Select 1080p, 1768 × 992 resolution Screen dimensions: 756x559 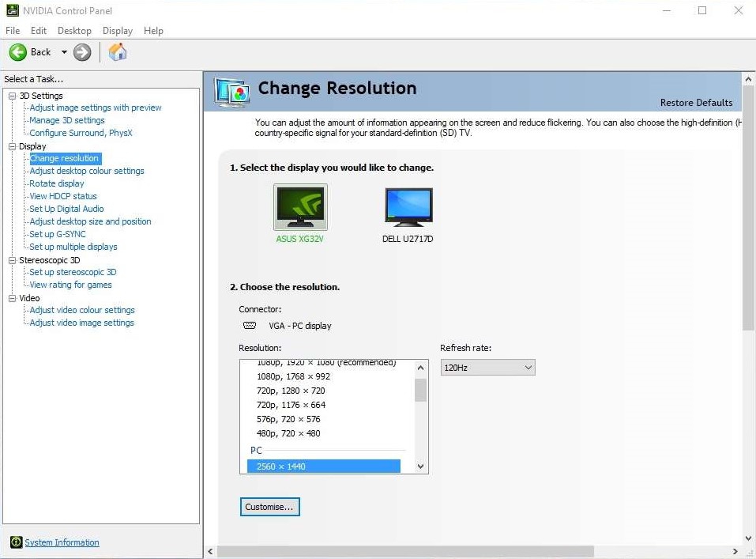tap(294, 376)
